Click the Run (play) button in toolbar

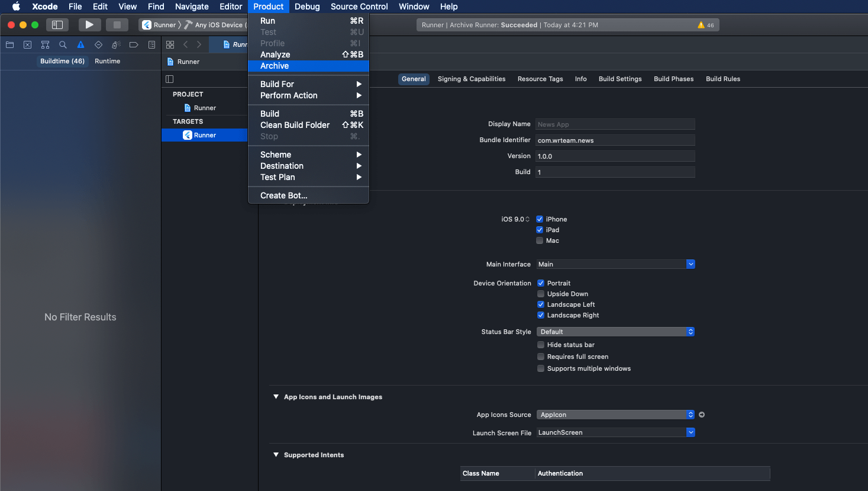(x=89, y=25)
